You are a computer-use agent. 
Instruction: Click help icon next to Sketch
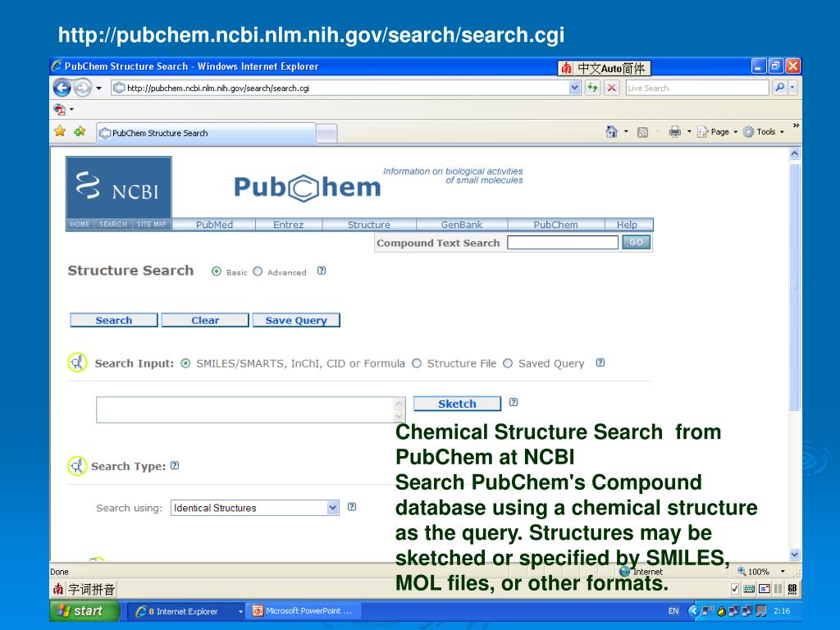click(514, 402)
